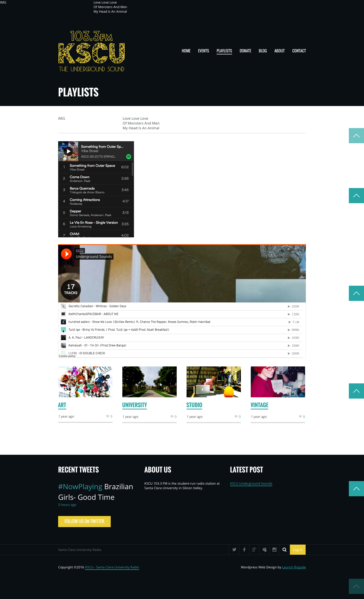Open the ART collage thumbnail
364x599 pixels.
85,382
